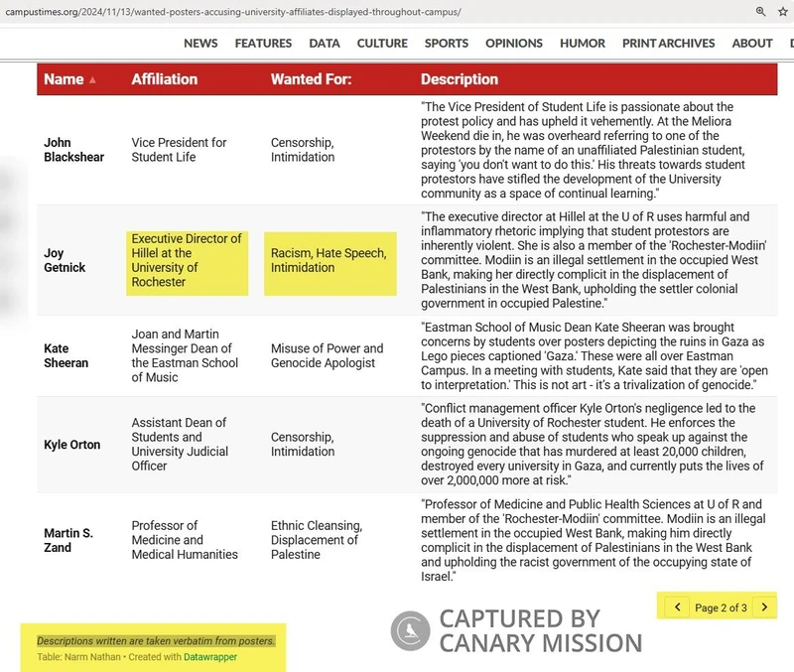Open the CULTURE section
This screenshot has width=794, height=672.
click(x=382, y=44)
